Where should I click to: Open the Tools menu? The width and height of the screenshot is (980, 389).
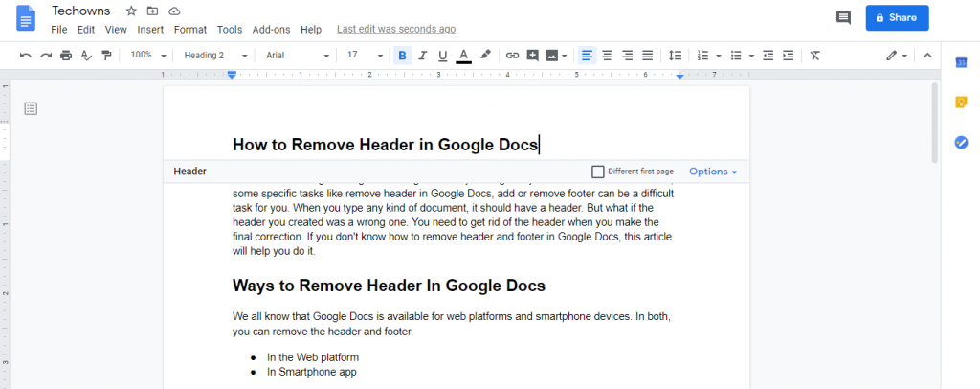(230, 30)
